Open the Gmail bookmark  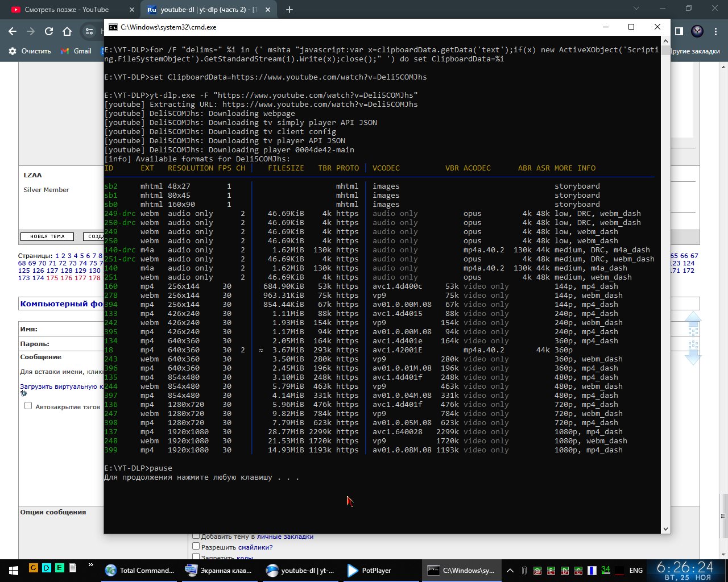[76, 51]
